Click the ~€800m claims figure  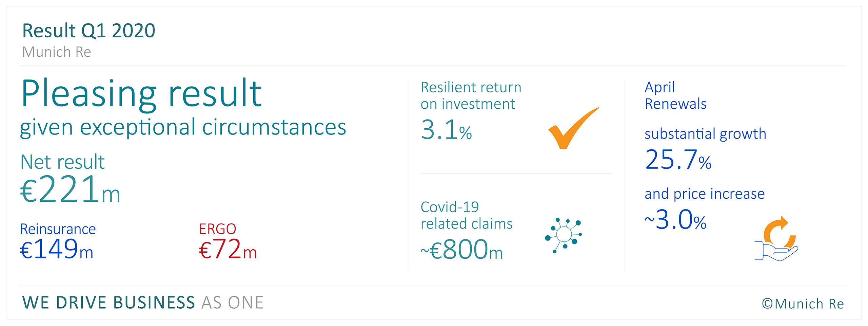(x=462, y=250)
